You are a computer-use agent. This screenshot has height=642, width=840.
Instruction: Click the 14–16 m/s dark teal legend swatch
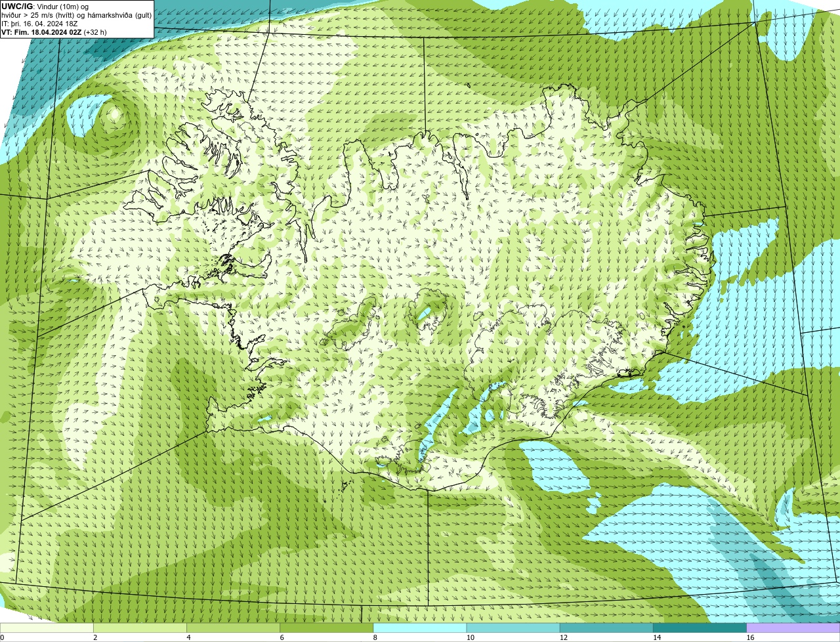click(700, 628)
